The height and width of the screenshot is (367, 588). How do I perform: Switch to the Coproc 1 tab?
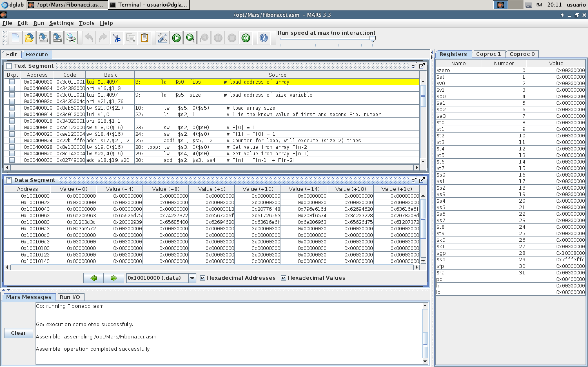[488, 54]
